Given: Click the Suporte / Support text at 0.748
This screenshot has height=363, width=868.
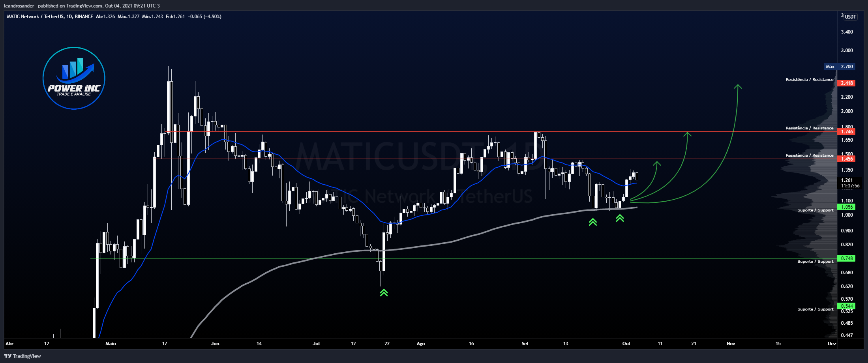Looking at the screenshot, I should click(815, 261).
